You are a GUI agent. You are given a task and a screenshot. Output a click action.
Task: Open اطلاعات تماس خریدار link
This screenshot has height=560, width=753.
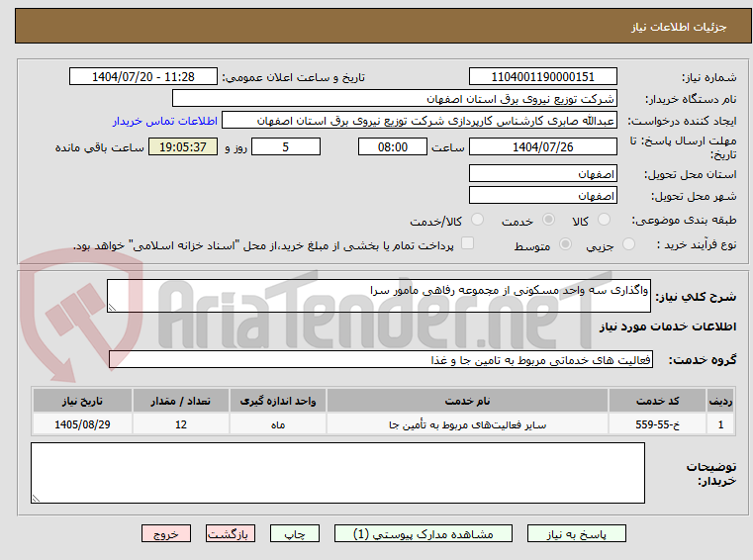click(x=165, y=121)
